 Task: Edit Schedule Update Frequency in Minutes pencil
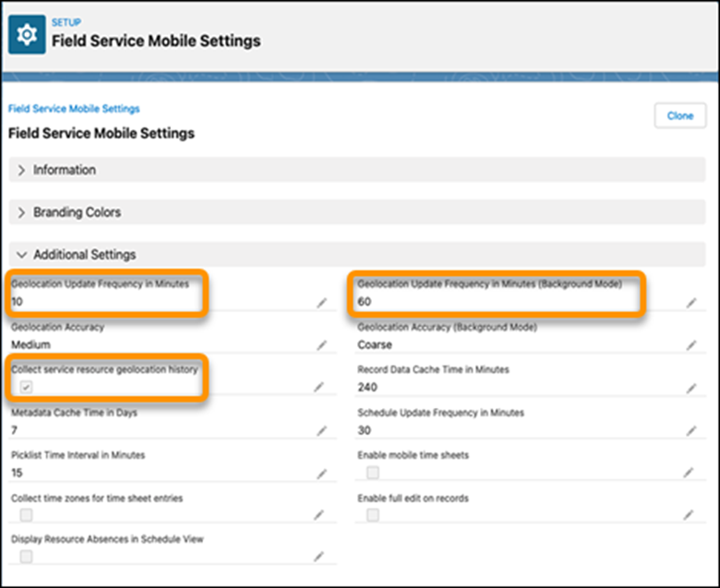click(691, 430)
